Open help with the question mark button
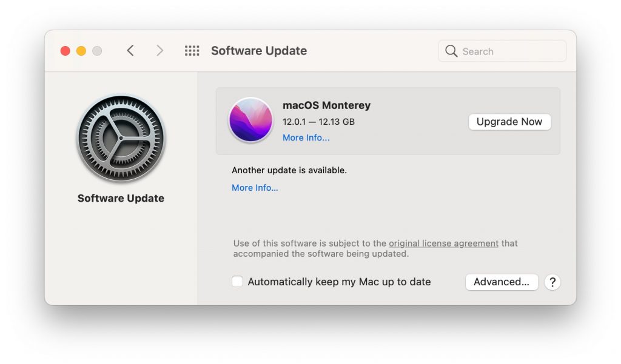The image size is (621, 364). click(552, 282)
